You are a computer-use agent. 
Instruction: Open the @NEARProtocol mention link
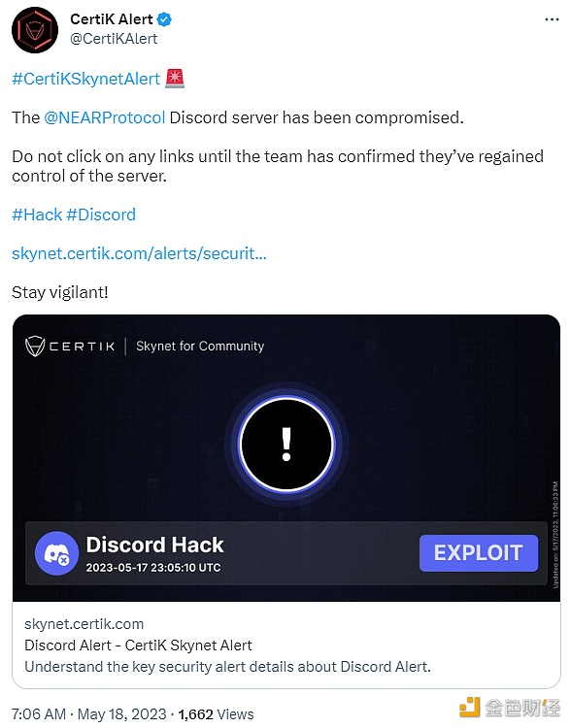[105, 117]
